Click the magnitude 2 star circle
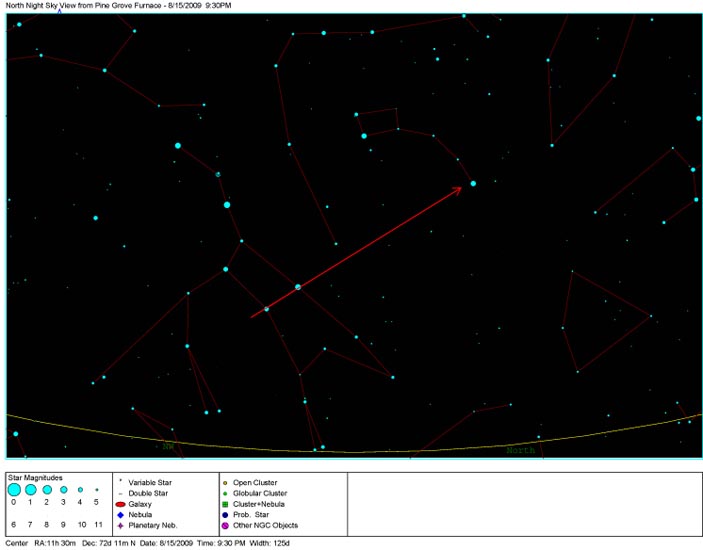Image resolution: width=703 pixels, height=550 pixels. [47, 490]
